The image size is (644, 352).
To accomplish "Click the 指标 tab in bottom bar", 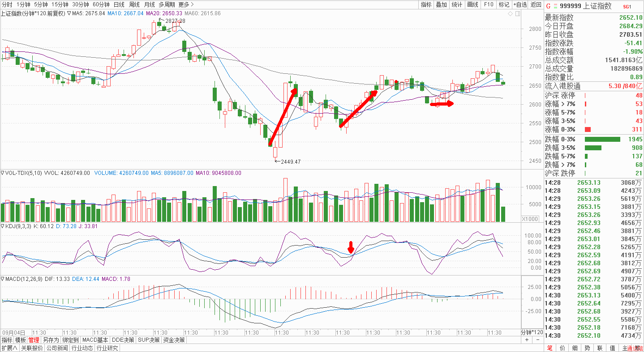I will [7, 340].
